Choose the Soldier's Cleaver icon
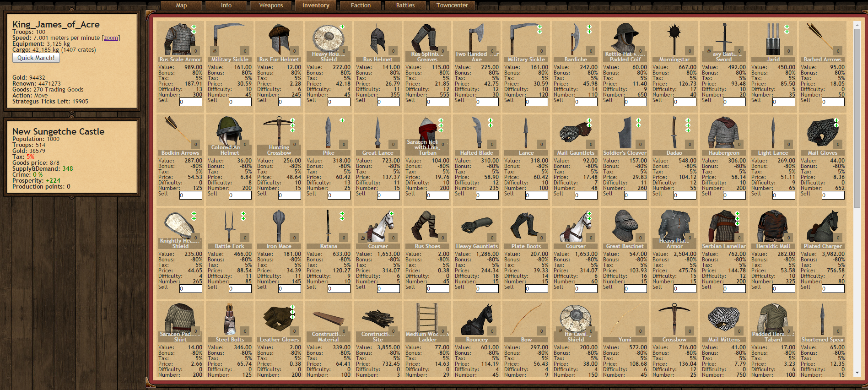 click(625, 133)
